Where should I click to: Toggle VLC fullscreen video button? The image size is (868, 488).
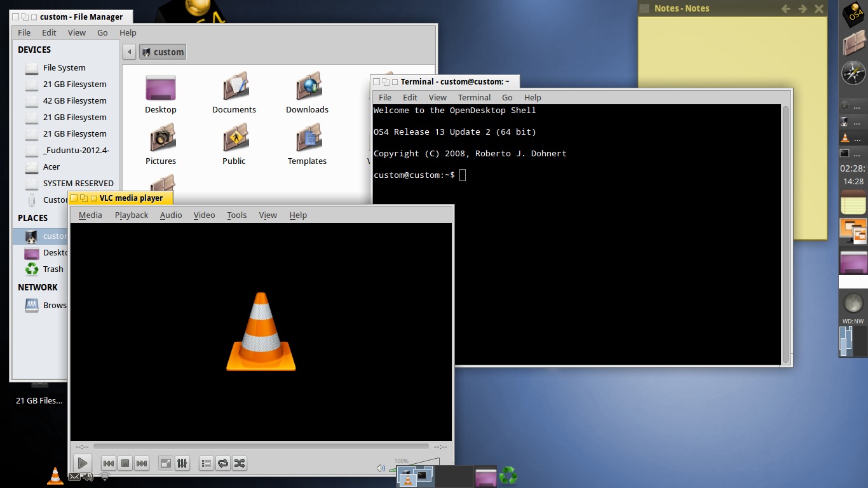tap(165, 464)
